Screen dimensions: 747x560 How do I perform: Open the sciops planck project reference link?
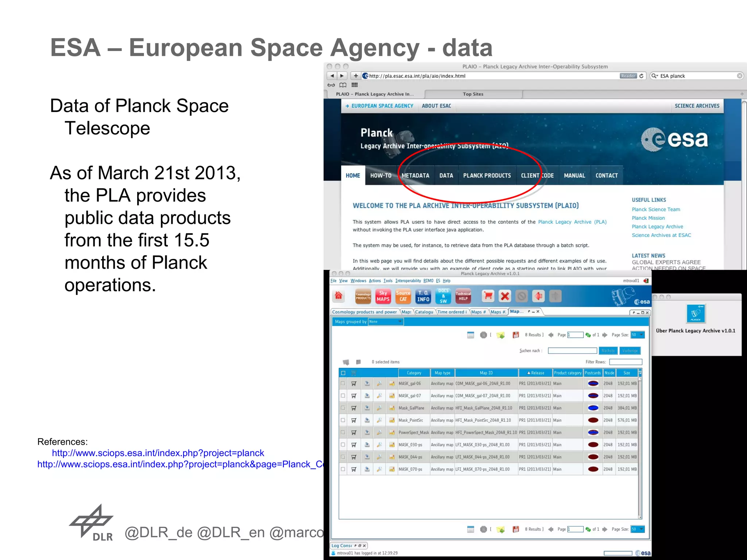point(158,453)
